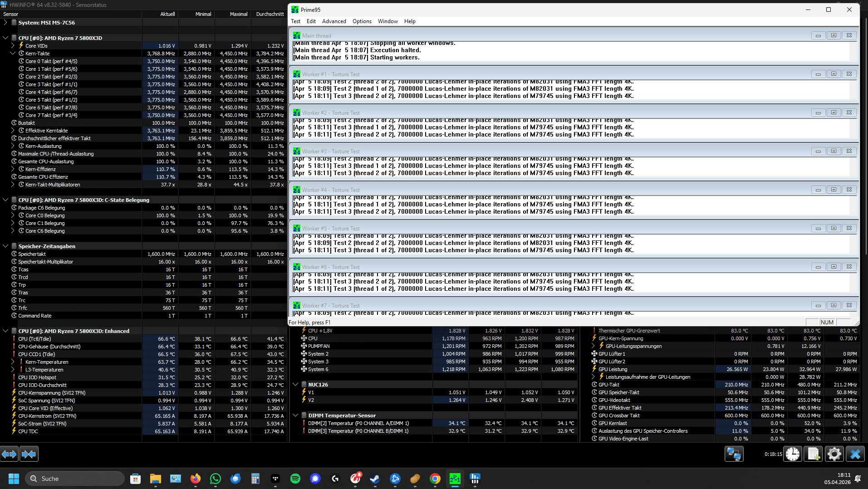Click fan icon beside GPU Lüfter1
Image resolution: width=868 pixels, height=489 pixels.
594,354
